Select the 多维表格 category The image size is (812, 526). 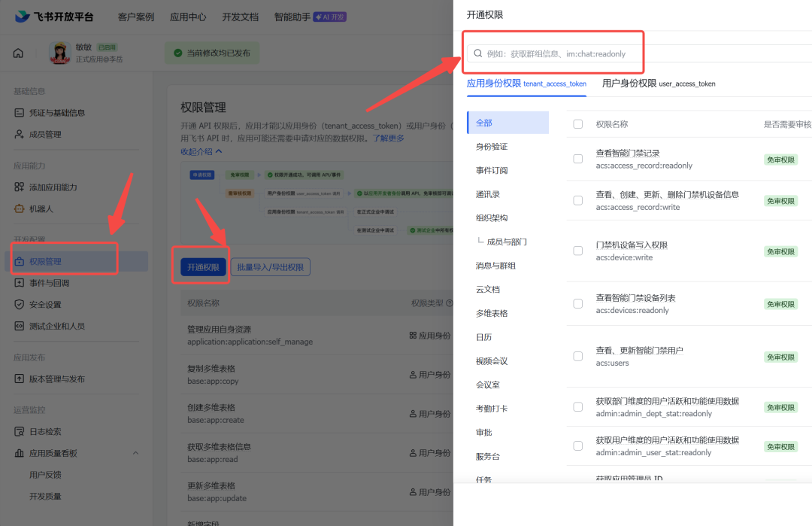click(492, 314)
